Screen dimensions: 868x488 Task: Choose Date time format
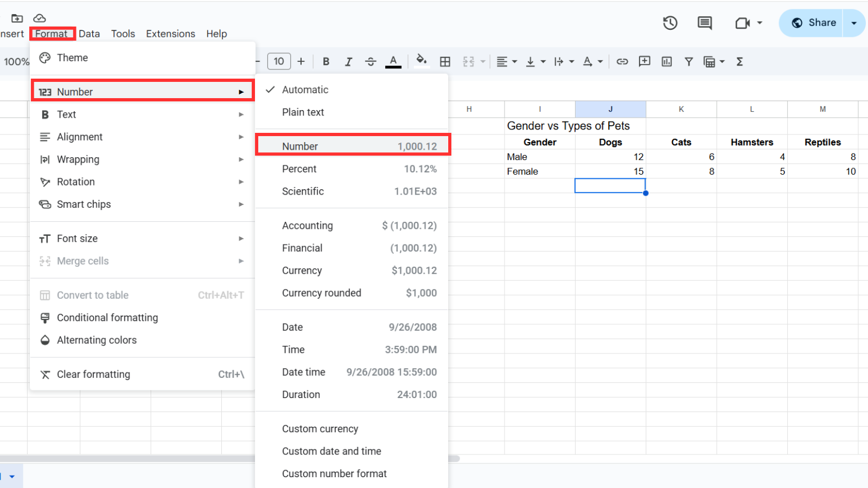click(352, 373)
